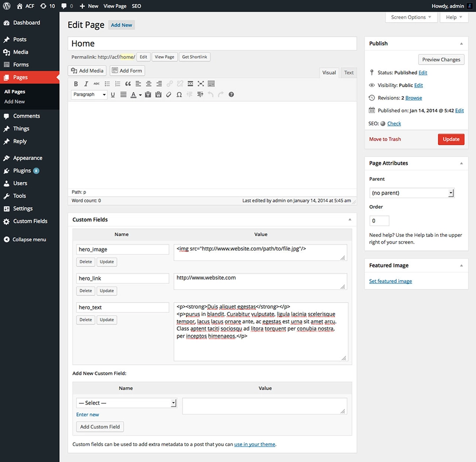Open the Parent page dropdown
476x462 pixels.
pyautogui.click(x=411, y=192)
